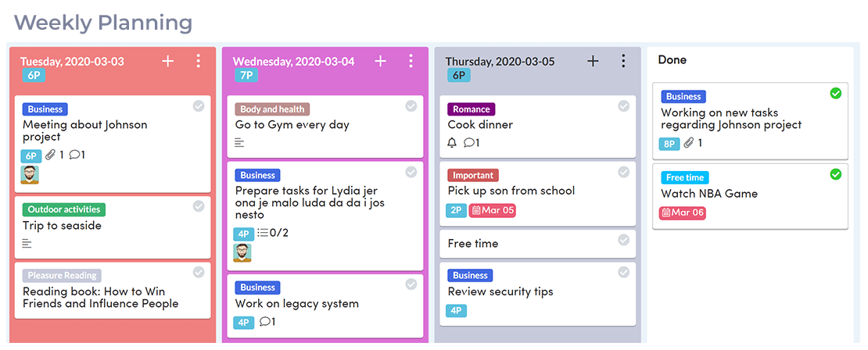
Task: Add a card to the Thursday column
Action: [593, 61]
